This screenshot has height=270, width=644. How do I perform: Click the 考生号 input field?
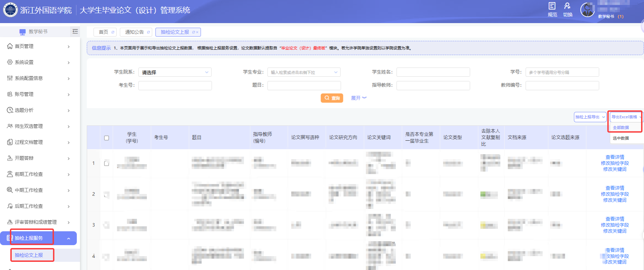click(x=175, y=86)
